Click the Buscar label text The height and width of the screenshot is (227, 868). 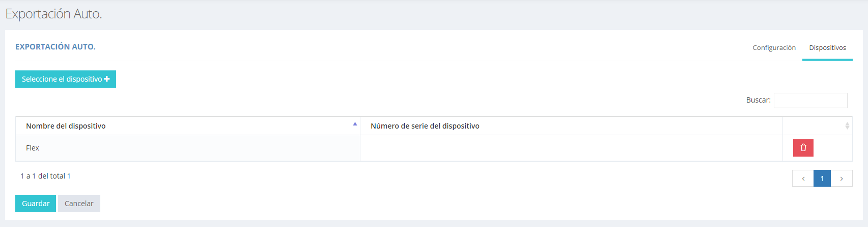[758, 100]
